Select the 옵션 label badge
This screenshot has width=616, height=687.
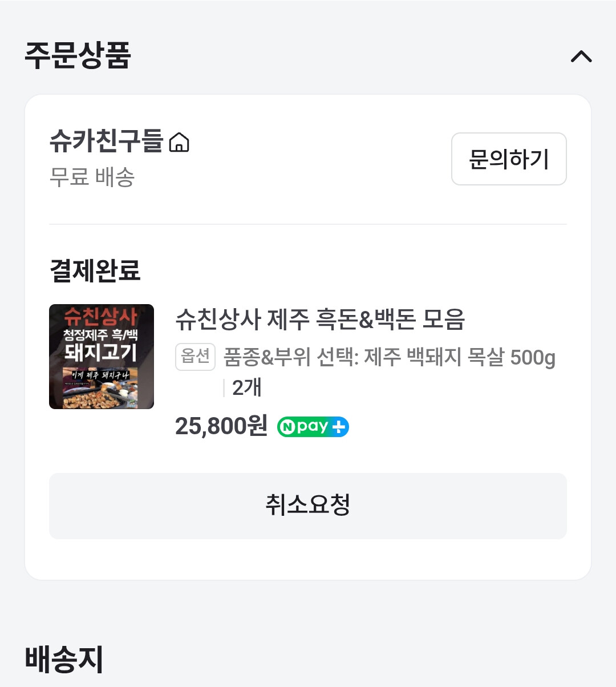tap(195, 357)
